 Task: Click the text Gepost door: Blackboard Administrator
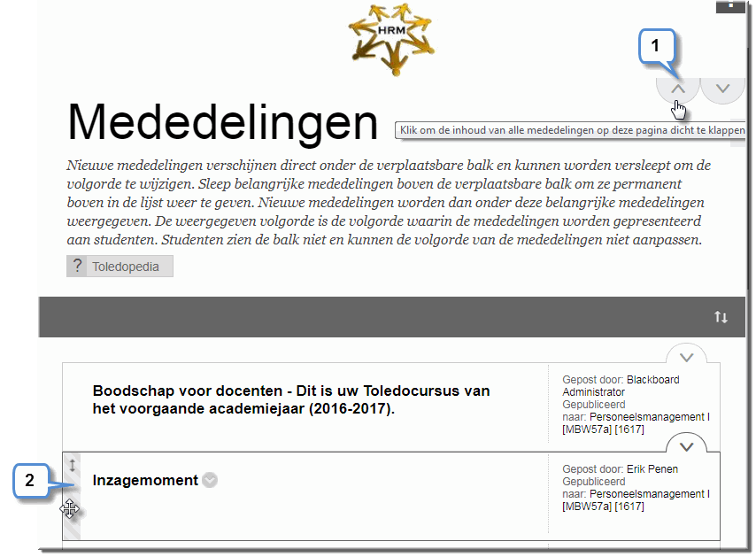[x=621, y=386]
